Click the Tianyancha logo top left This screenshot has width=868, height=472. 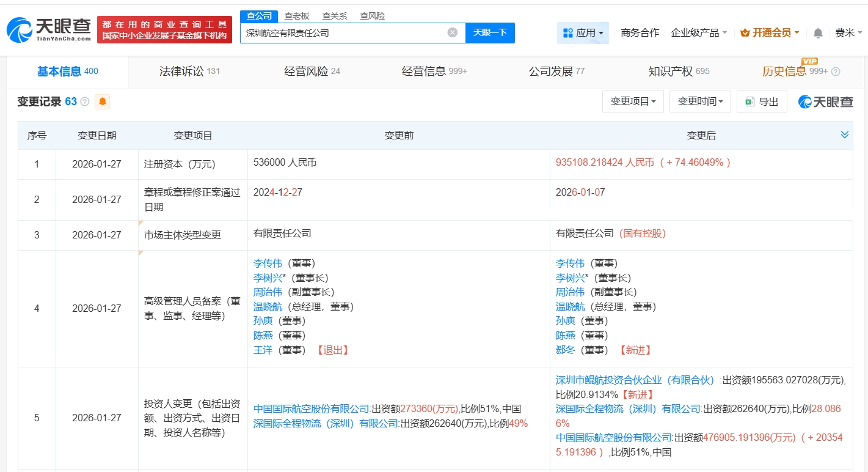[49, 28]
